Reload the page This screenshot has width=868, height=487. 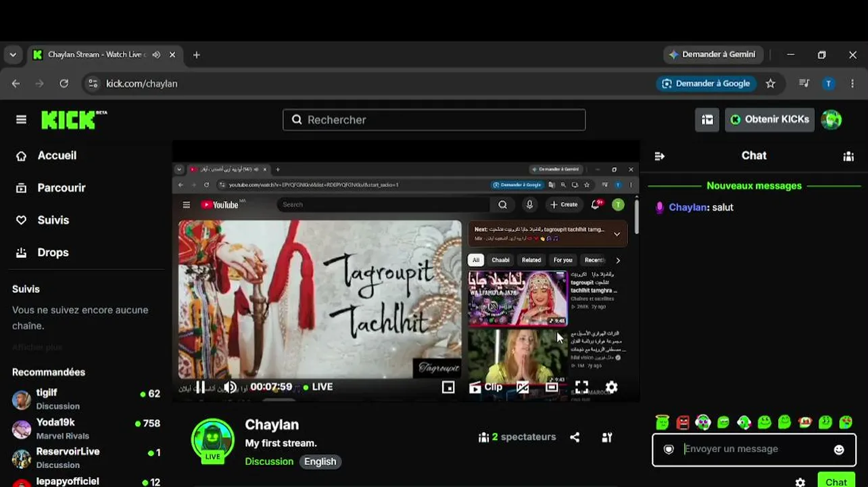64,84
